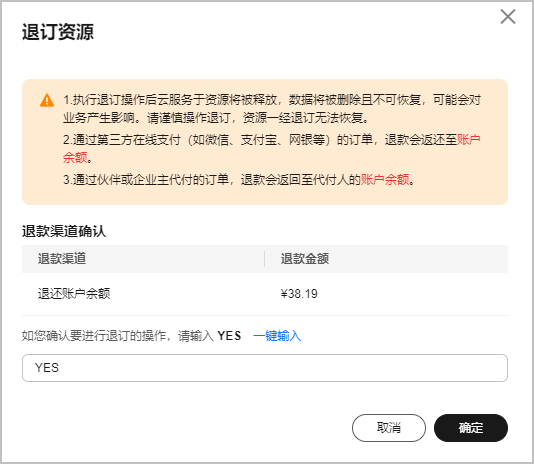Click the divider between the table headers

click(x=264, y=259)
